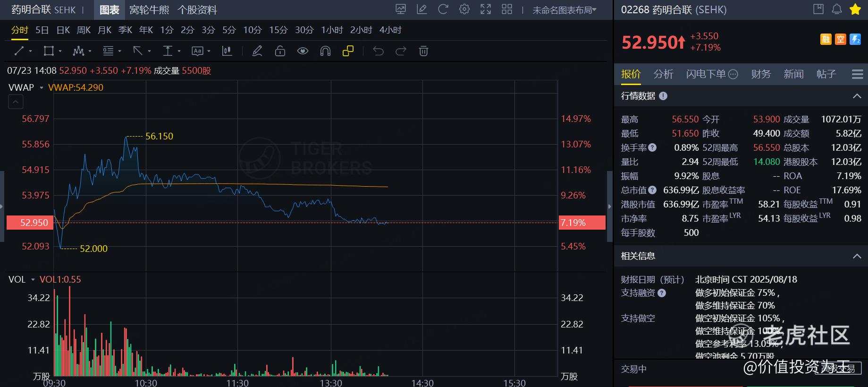Open the text tool dropdown arrow
Screen dimensions: 868x387
pyautogui.click(x=209, y=51)
